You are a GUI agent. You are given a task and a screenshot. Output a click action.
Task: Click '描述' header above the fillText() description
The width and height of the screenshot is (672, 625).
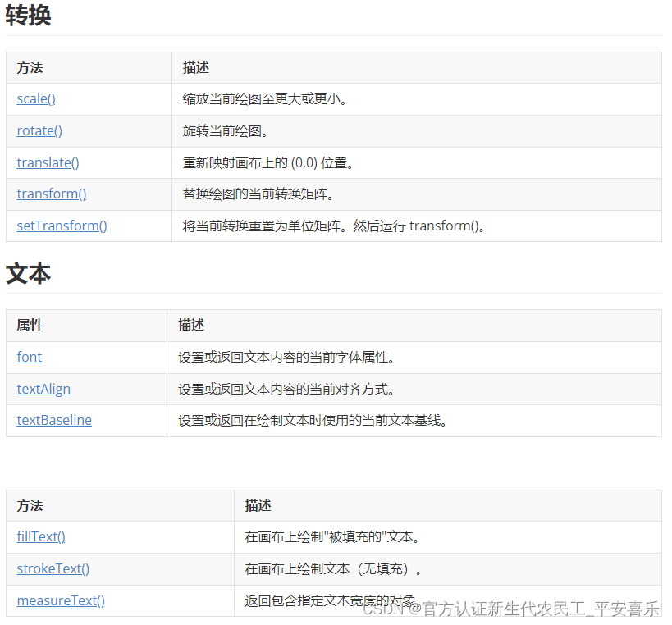(258, 505)
